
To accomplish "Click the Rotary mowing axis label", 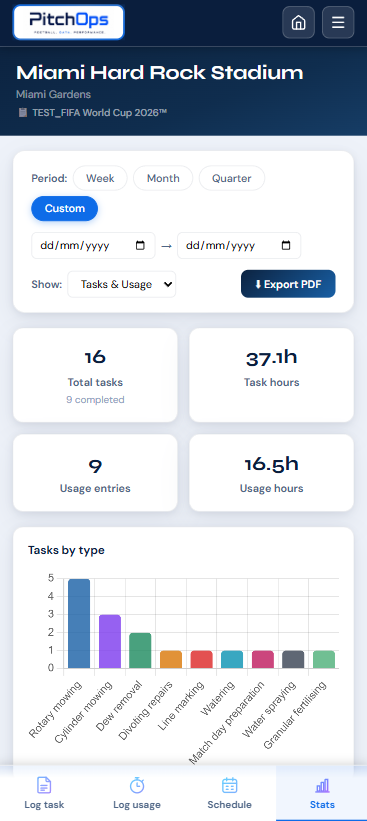I will click(x=55, y=709).
